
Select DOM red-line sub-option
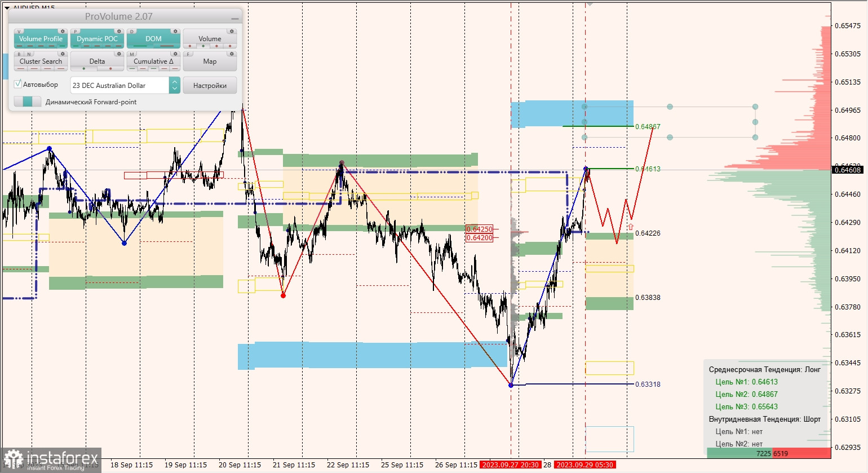pos(167,46)
